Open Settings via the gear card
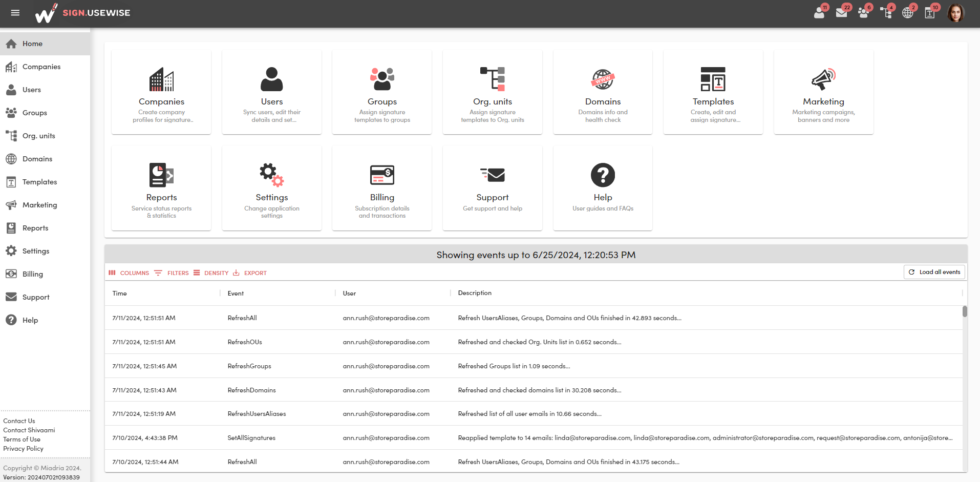Viewport: 980px width, 482px height. 271,188
